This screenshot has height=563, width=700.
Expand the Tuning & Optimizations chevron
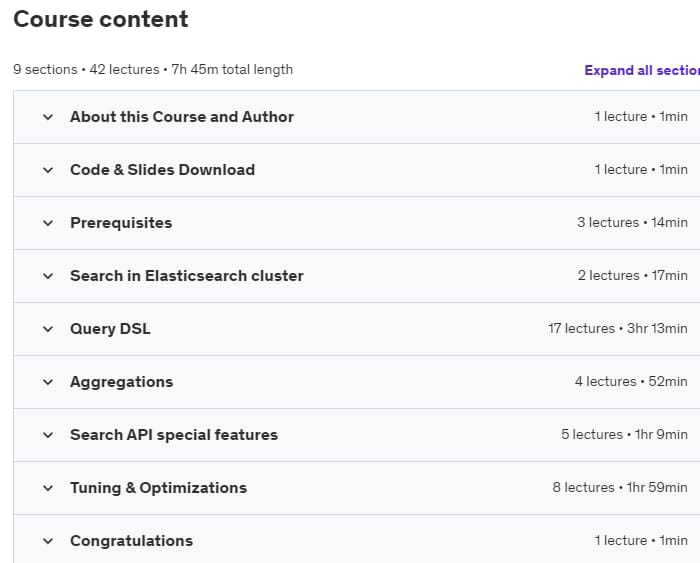point(48,488)
